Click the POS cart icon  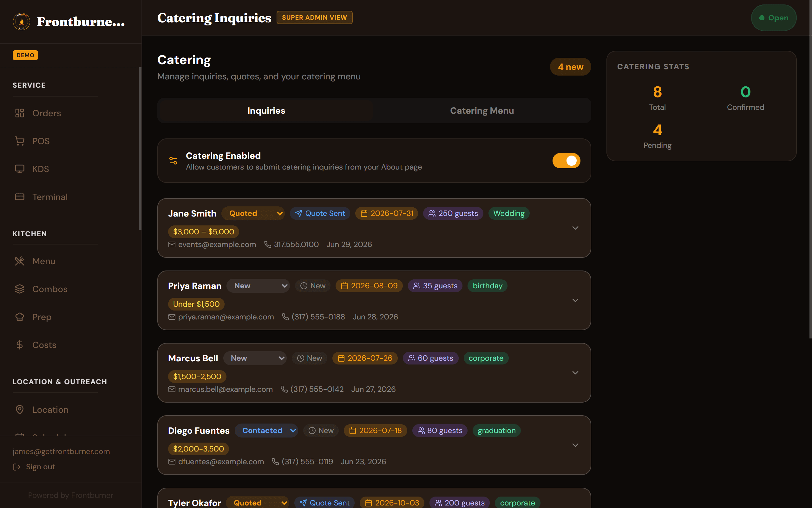click(20, 141)
